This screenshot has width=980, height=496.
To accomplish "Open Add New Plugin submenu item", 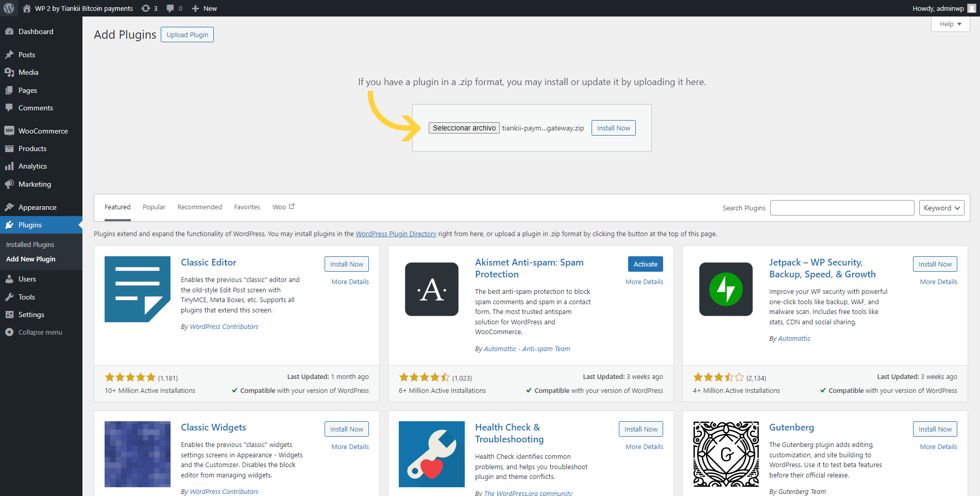I will click(x=31, y=259).
